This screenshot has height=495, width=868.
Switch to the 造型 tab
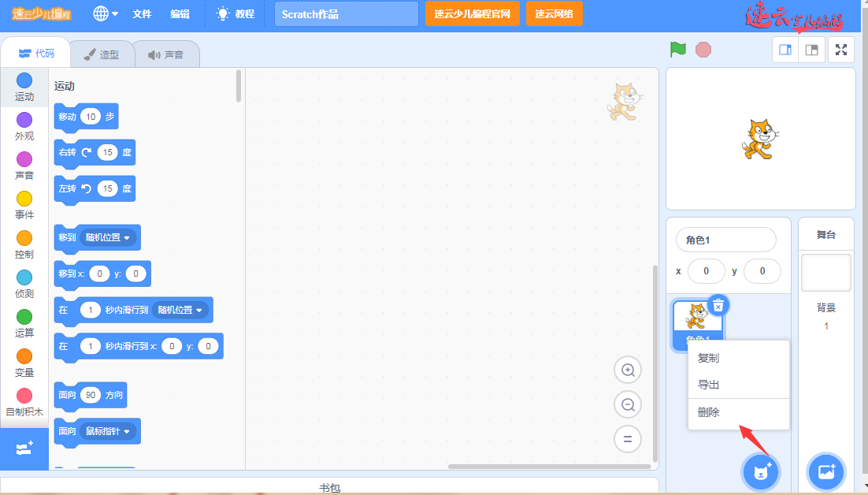coord(102,54)
